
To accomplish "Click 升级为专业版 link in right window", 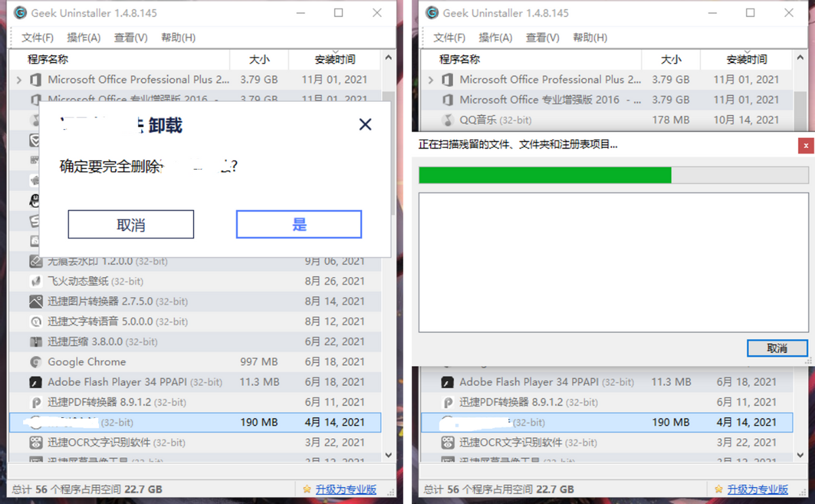I will point(757,489).
